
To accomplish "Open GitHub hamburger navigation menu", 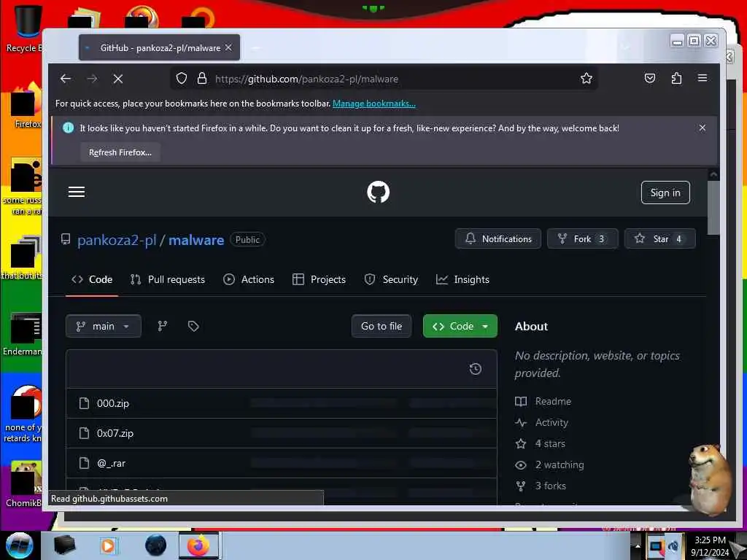I will pyautogui.click(x=76, y=192).
